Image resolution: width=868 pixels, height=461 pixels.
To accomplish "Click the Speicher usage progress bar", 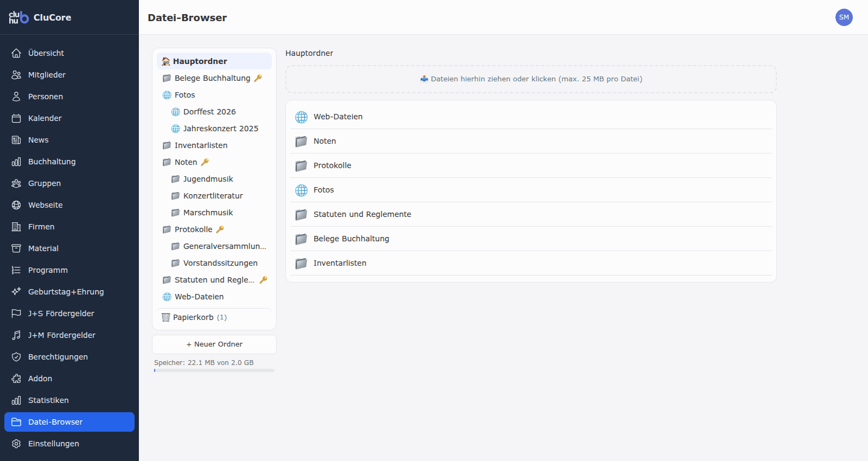I will tap(214, 370).
